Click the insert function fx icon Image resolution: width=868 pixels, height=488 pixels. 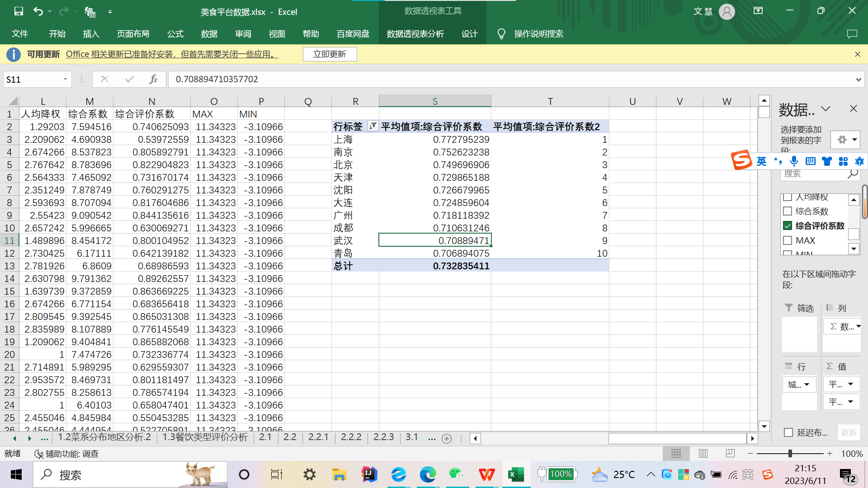click(x=153, y=79)
